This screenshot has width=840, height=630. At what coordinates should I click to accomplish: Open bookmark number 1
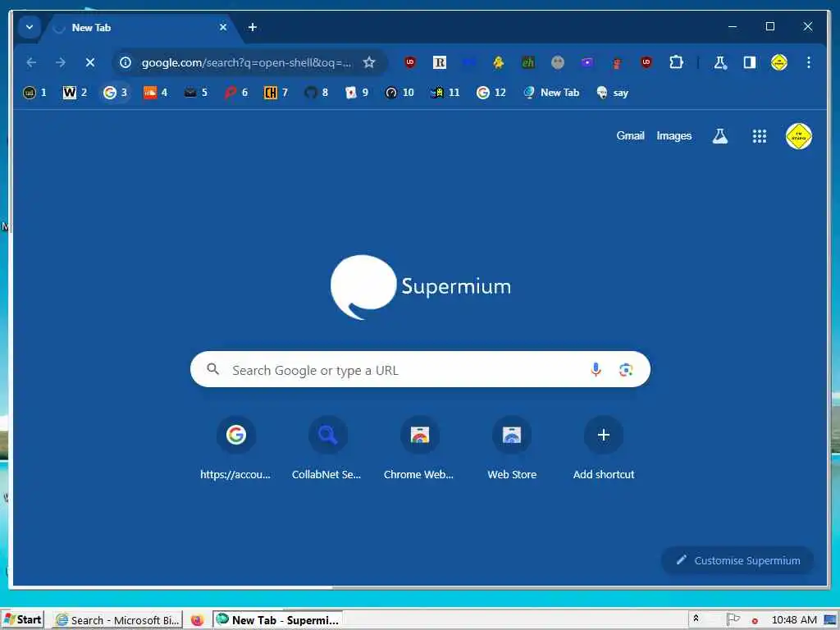tap(34, 93)
